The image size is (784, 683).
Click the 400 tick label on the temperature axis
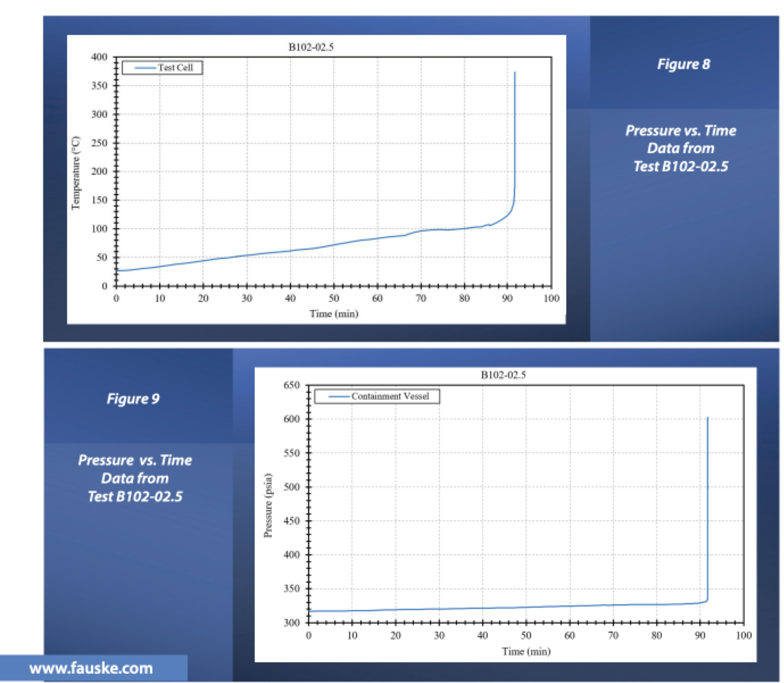99,57
